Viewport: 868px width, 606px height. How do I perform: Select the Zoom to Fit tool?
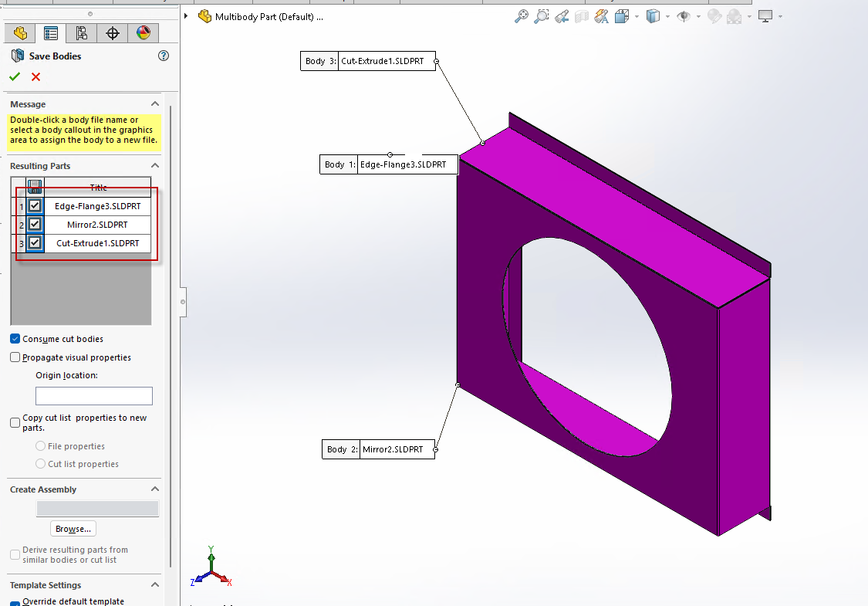click(522, 16)
